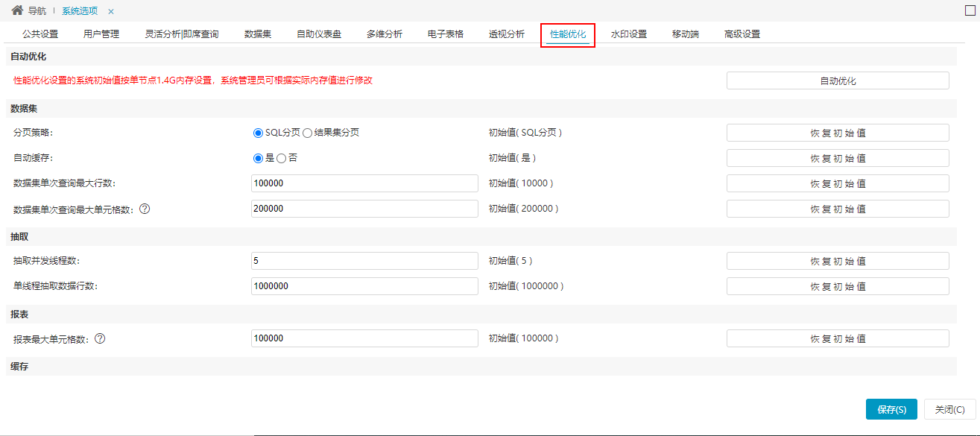The image size is (980, 436).
Task: Open the 移动端 tab
Action: pyautogui.click(x=686, y=34)
